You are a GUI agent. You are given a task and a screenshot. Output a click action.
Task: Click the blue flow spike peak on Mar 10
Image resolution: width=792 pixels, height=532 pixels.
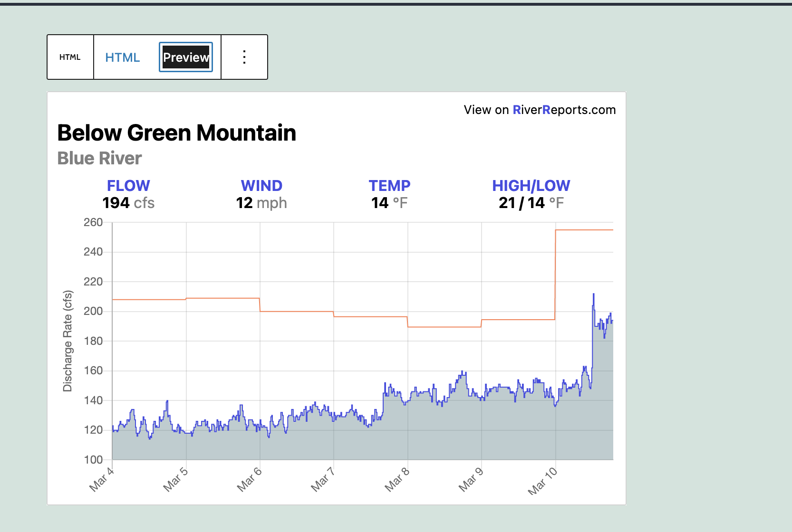[x=593, y=294]
